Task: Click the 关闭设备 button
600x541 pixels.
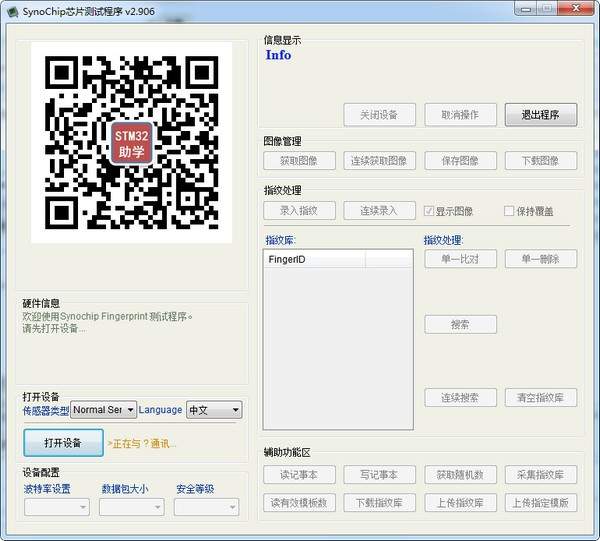Action: 379,115
